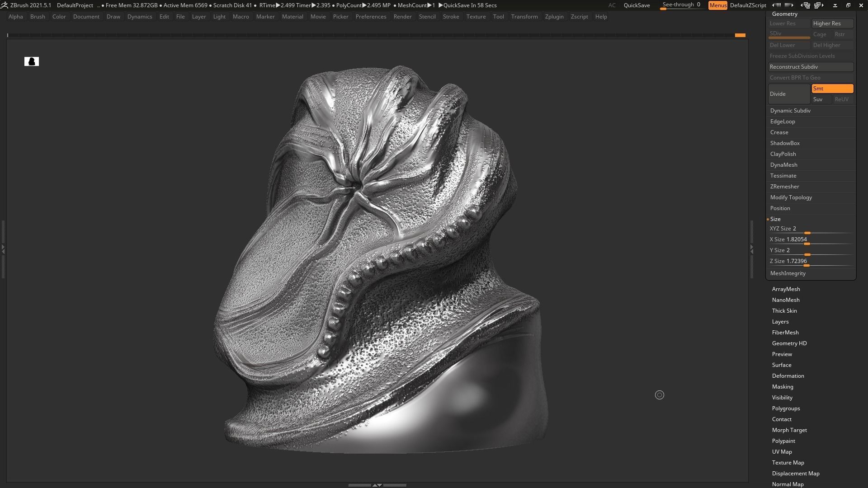Open the Masking sub-palette
This screenshot has height=488, width=868.
pos(783,387)
